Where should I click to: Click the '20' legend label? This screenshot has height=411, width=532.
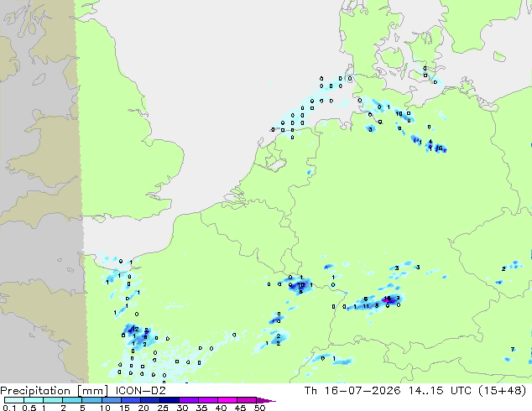tap(143, 408)
